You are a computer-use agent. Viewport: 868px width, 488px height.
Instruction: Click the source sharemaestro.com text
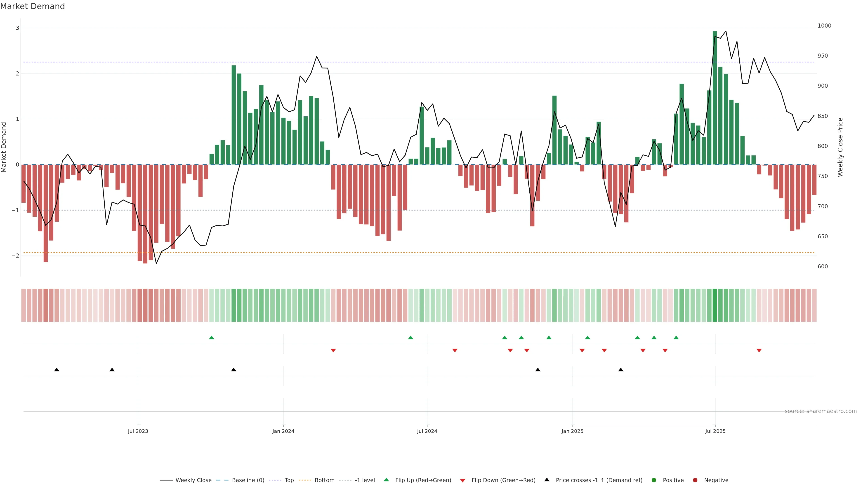pos(821,411)
